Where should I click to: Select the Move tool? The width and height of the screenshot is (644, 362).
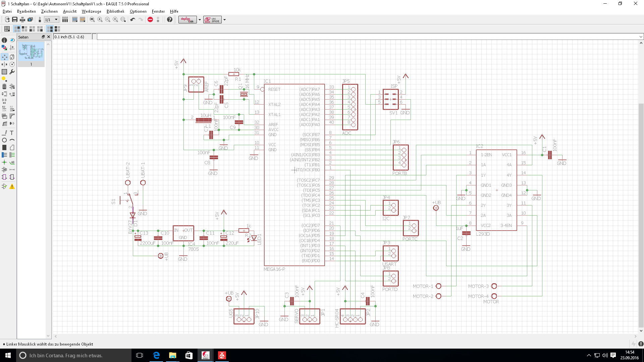[4, 57]
